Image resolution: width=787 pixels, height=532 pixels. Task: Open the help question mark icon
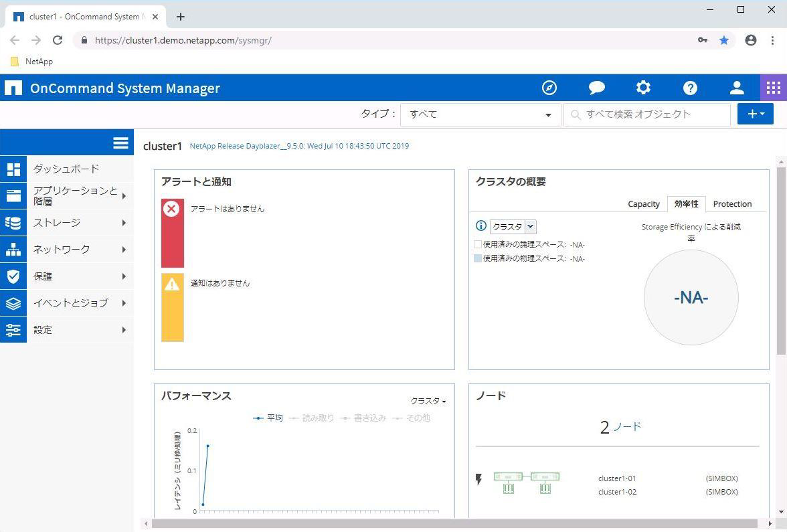(690, 88)
